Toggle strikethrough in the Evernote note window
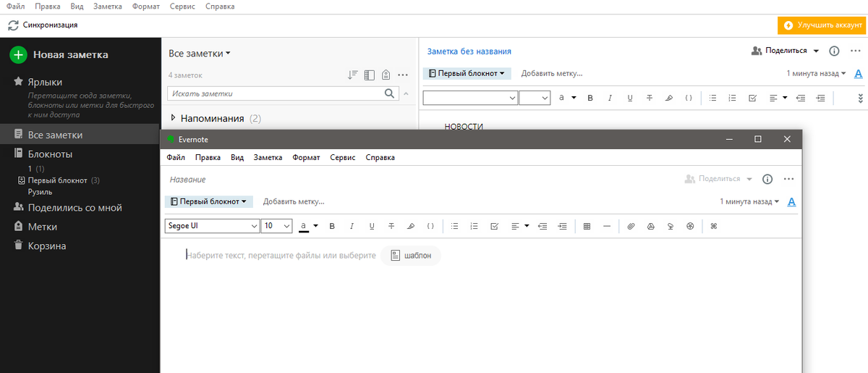Screen dimensions: 868x373 (391, 226)
